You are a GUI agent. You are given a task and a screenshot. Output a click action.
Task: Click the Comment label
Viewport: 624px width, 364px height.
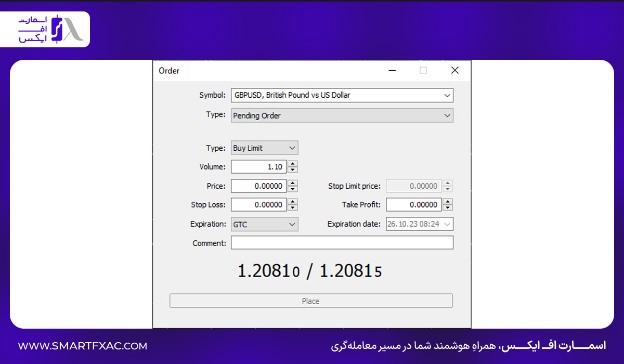[210, 243]
